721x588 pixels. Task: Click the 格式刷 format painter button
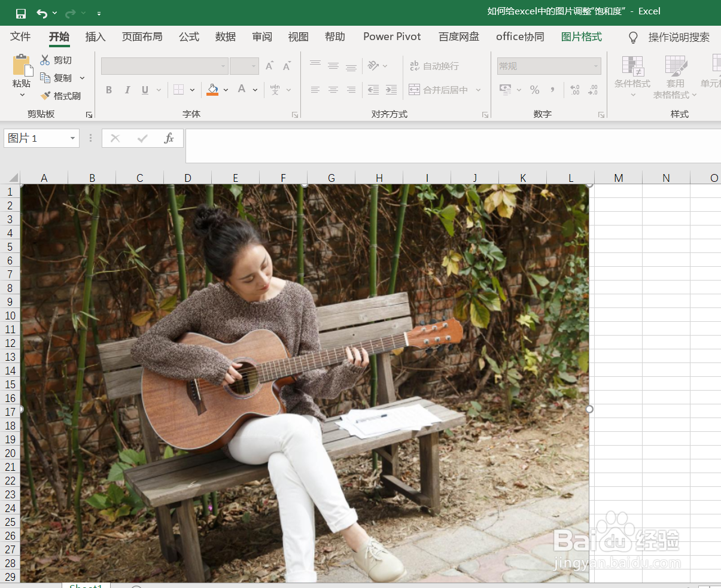point(60,96)
